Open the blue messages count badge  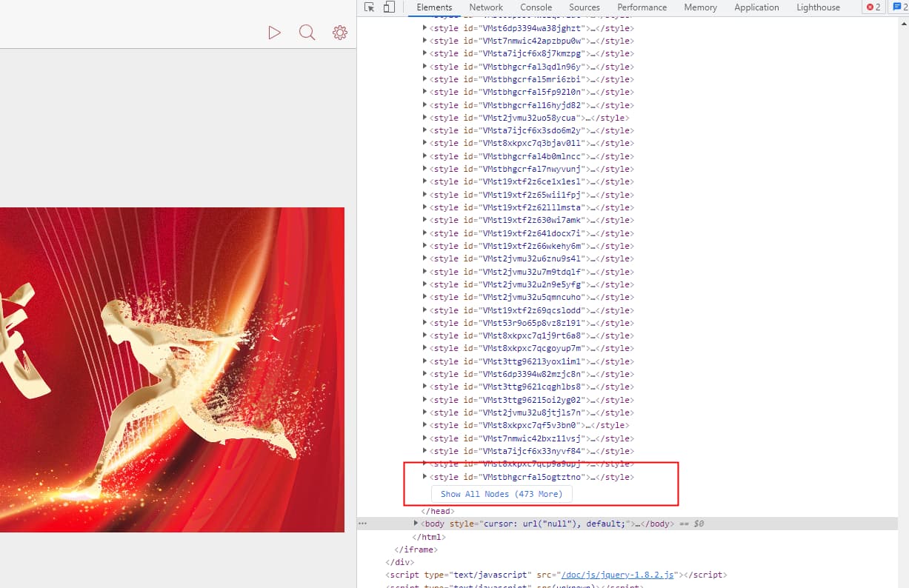pyautogui.click(x=899, y=7)
